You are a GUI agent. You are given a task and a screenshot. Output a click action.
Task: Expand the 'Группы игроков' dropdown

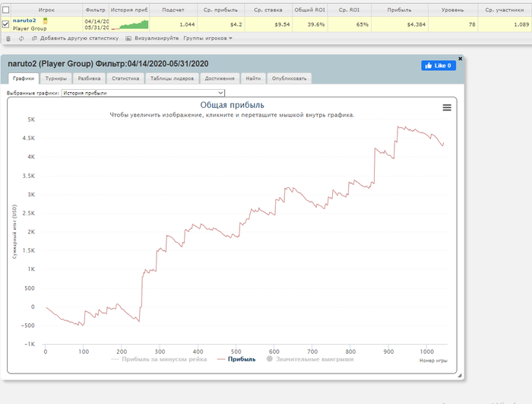tap(207, 38)
